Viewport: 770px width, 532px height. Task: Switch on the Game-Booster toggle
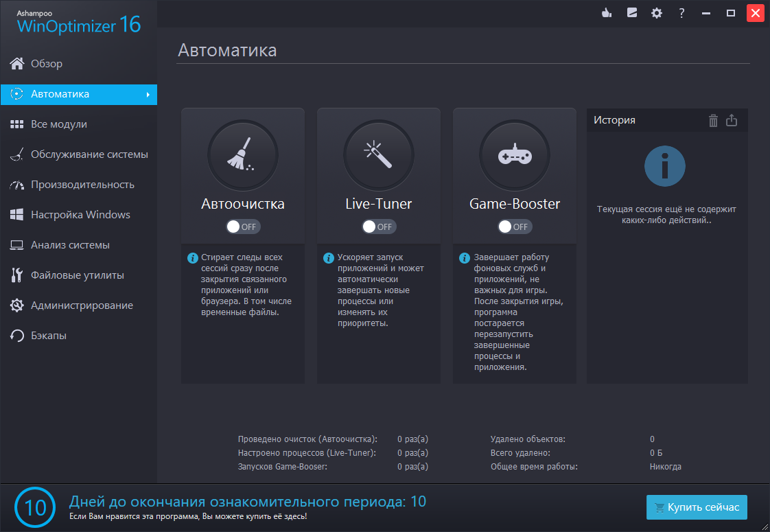[x=515, y=227]
